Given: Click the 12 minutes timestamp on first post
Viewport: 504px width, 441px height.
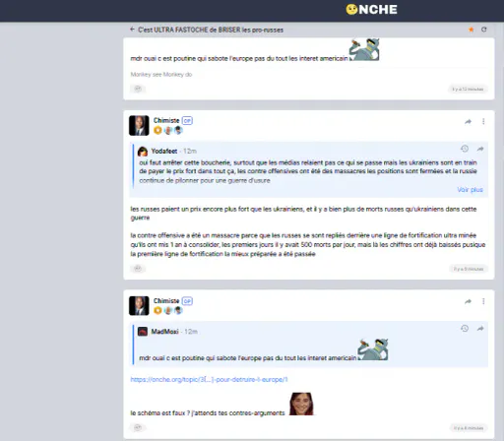Looking at the screenshot, I should [468, 90].
